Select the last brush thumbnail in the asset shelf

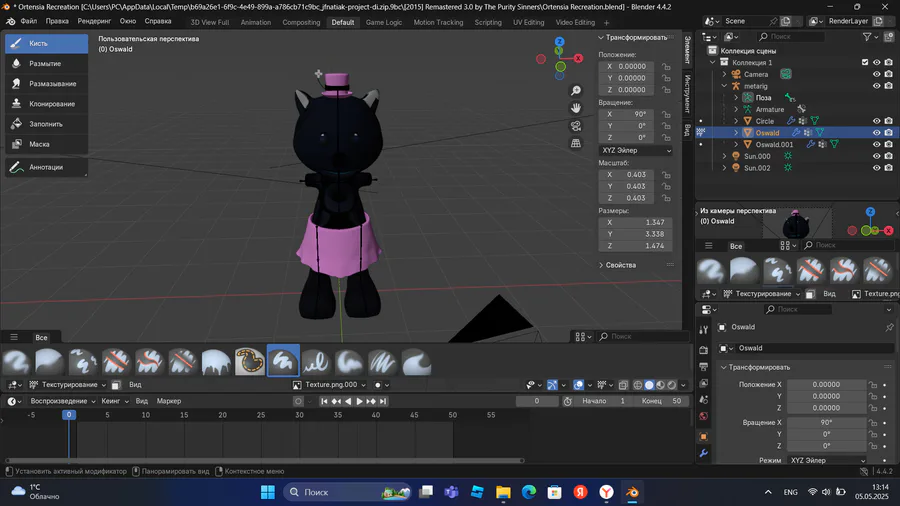click(416, 362)
